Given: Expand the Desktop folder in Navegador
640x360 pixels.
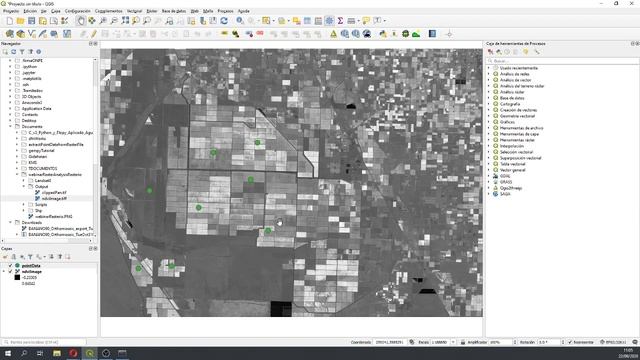Looking at the screenshot, I should point(10,120).
